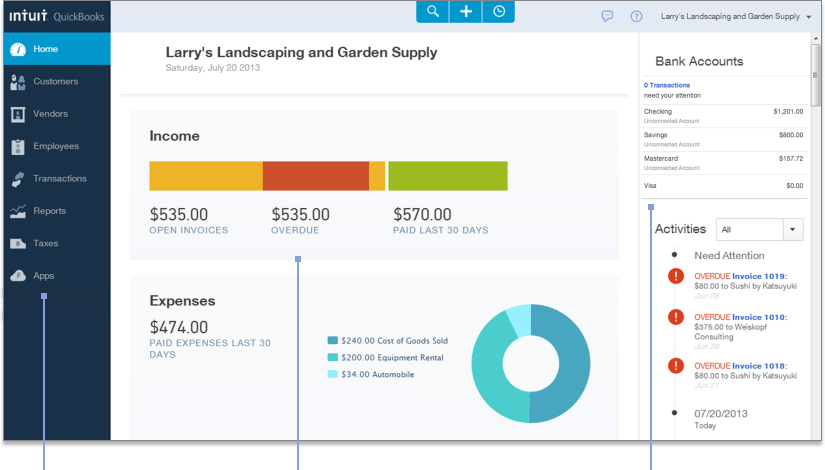The height and width of the screenshot is (470, 825).
Task: Click the Activities dropdown arrow button
Action: coord(792,229)
